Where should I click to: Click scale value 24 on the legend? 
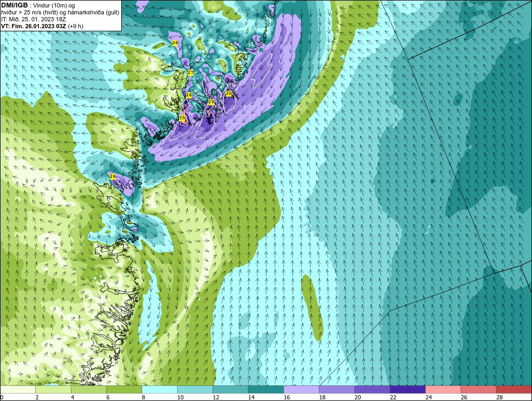click(428, 397)
